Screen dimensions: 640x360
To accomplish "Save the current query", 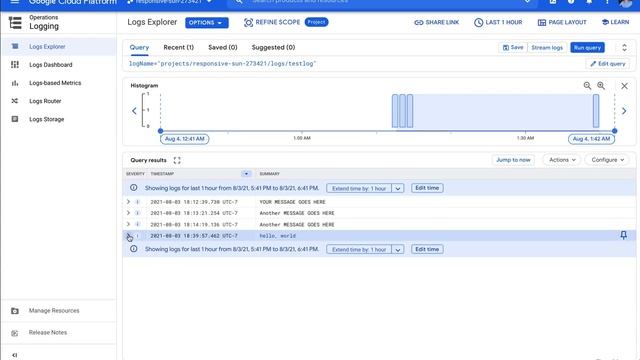I will [x=513, y=47].
